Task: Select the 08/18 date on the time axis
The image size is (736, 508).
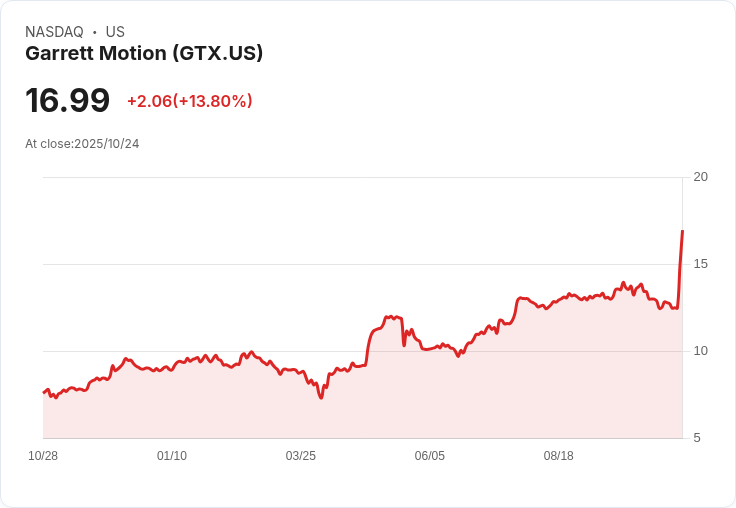Action: 559,456
